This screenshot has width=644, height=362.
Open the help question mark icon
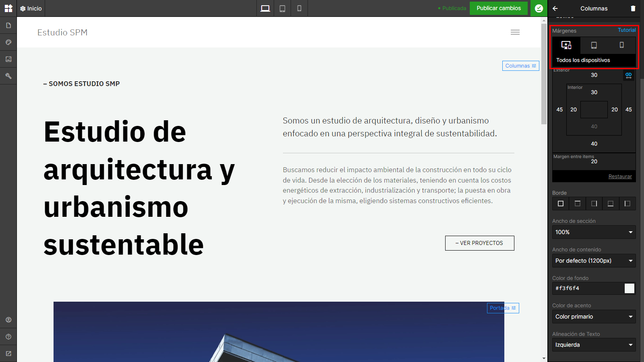(x=8, y=337)
